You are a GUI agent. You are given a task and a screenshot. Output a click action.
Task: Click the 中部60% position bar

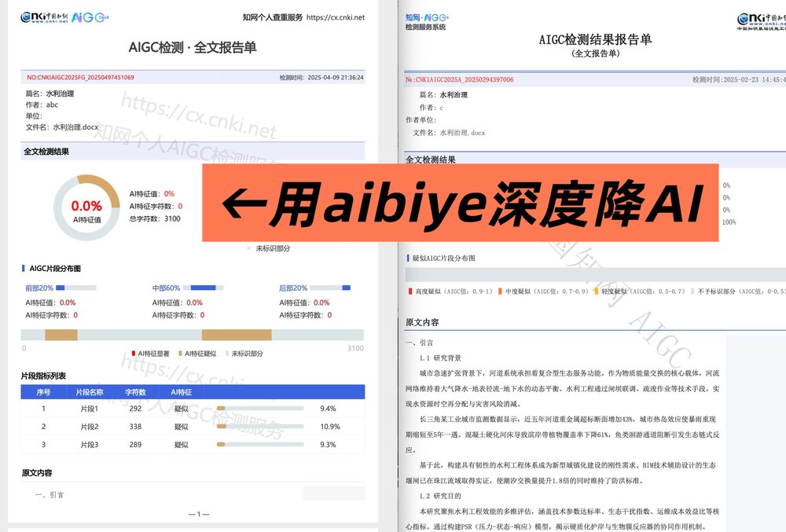pyautogui.click(x=203, y=288)
